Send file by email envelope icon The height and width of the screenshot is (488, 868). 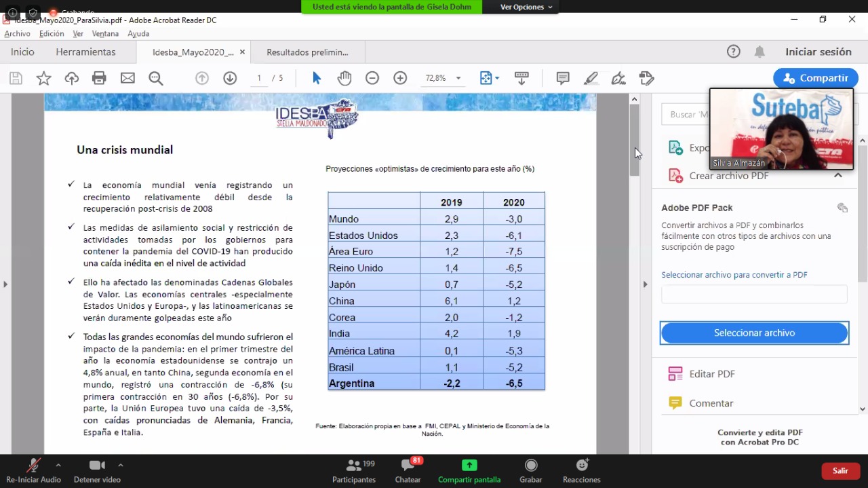coord(127,78)
